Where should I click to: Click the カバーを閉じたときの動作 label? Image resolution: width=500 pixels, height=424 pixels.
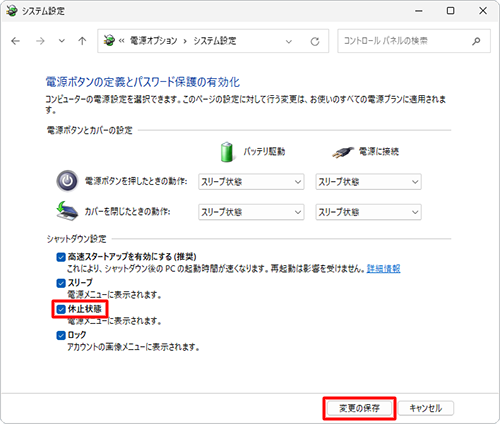tap(128, 212)
